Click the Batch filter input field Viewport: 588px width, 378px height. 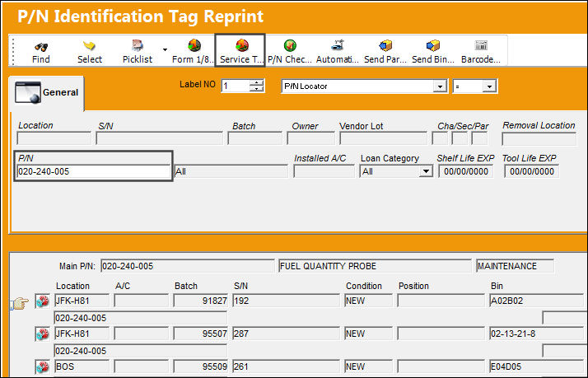click(254, 138)
